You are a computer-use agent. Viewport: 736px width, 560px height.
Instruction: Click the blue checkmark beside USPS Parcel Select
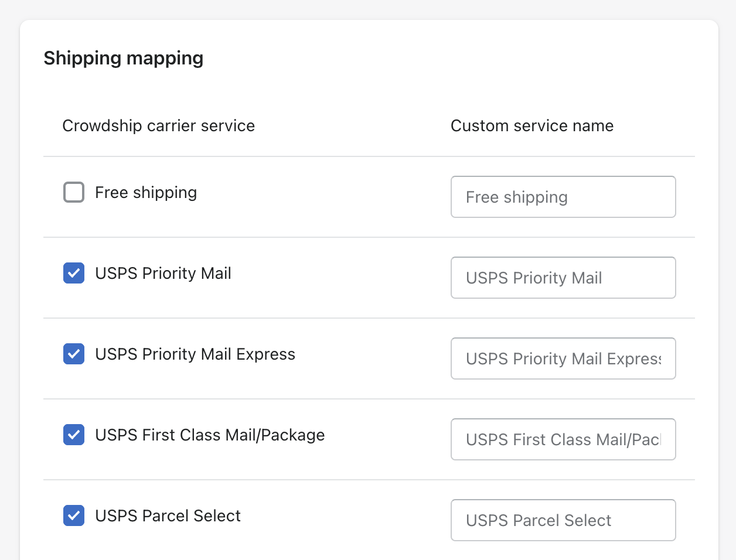point(74,515)
